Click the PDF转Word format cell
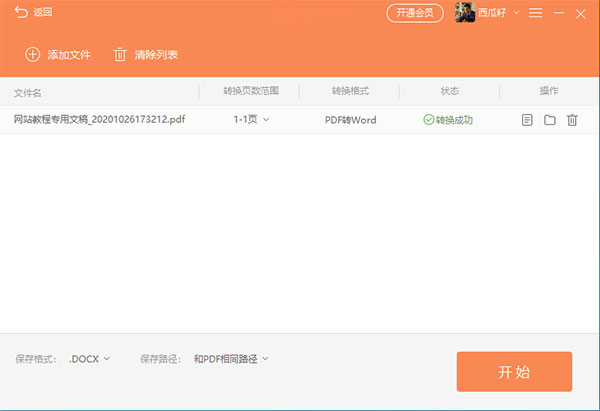The image size is (600, 411). (351, 120)
